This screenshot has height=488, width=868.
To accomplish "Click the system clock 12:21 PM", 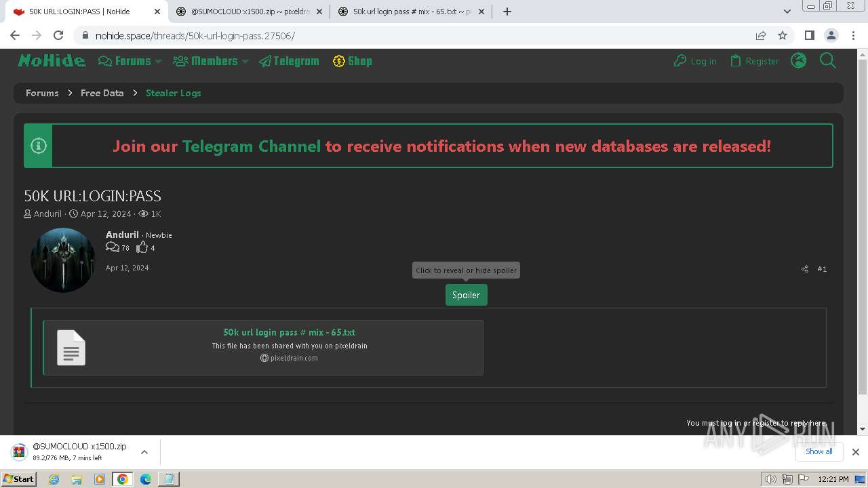I will (833, 479).
